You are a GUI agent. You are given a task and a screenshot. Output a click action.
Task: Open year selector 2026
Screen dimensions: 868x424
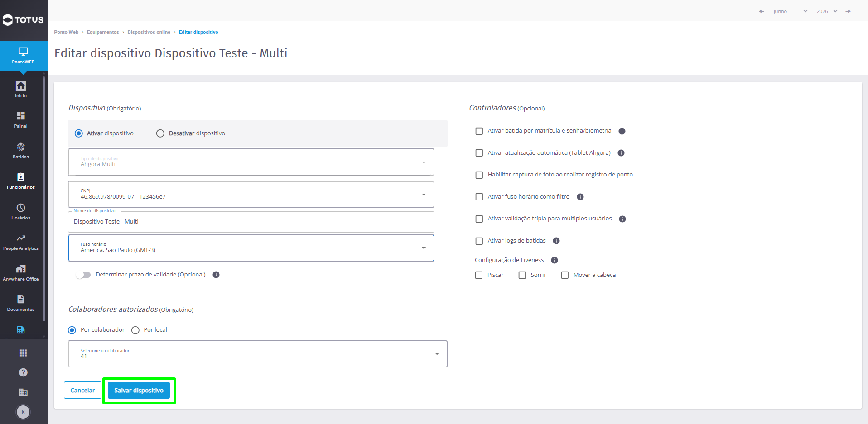[x=827, y=11]
